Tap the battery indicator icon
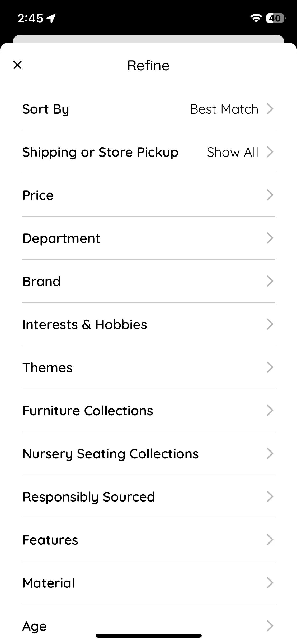 click(276, 18)
